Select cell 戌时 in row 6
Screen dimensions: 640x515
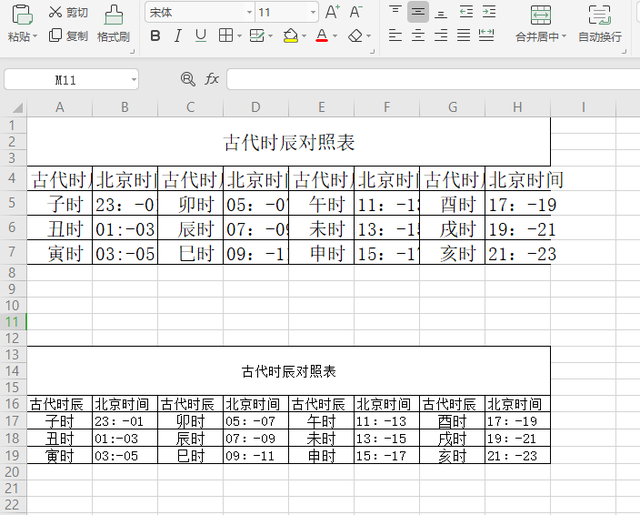pyautogui.click(x=452, y=229)
